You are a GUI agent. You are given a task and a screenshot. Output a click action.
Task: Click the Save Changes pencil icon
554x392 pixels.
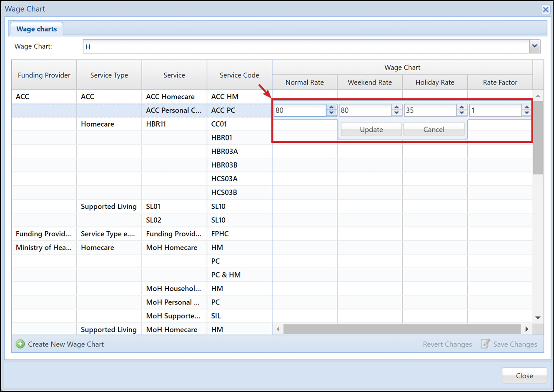485,344
